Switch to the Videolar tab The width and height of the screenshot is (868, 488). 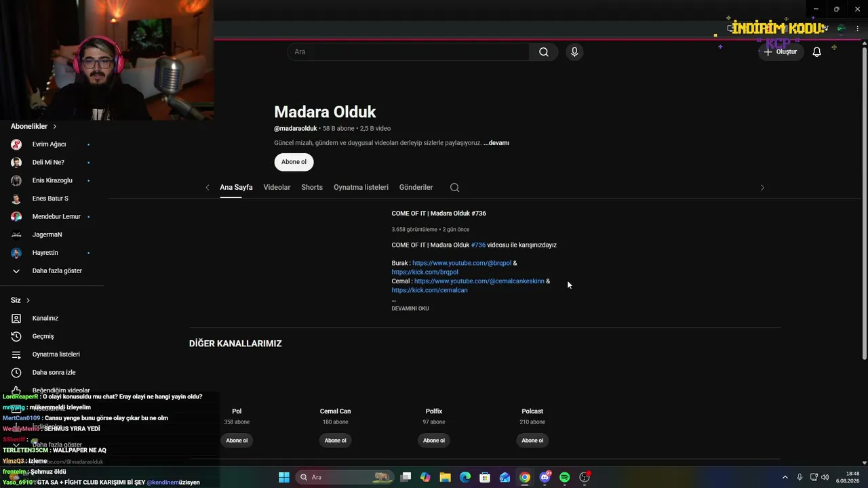[x=277, y=188]
